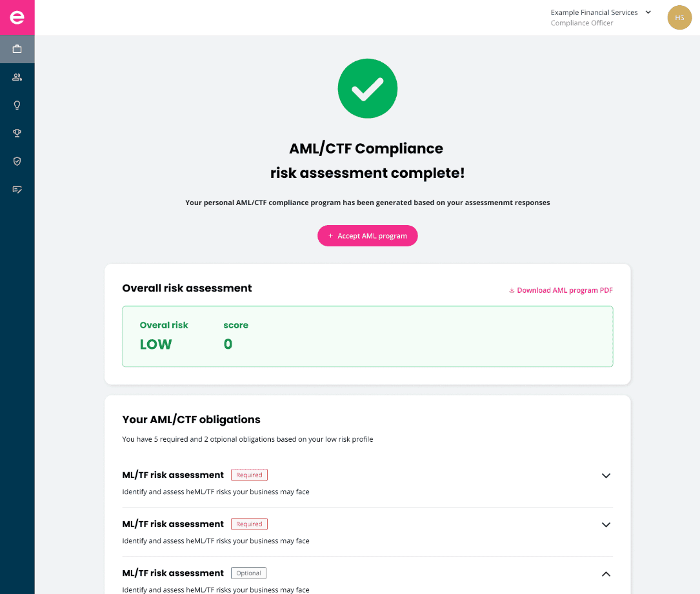Screen dimensions: 700x594
Task: Select the lightbulb icon in the sidebar
Action: (x=17, y=105)
